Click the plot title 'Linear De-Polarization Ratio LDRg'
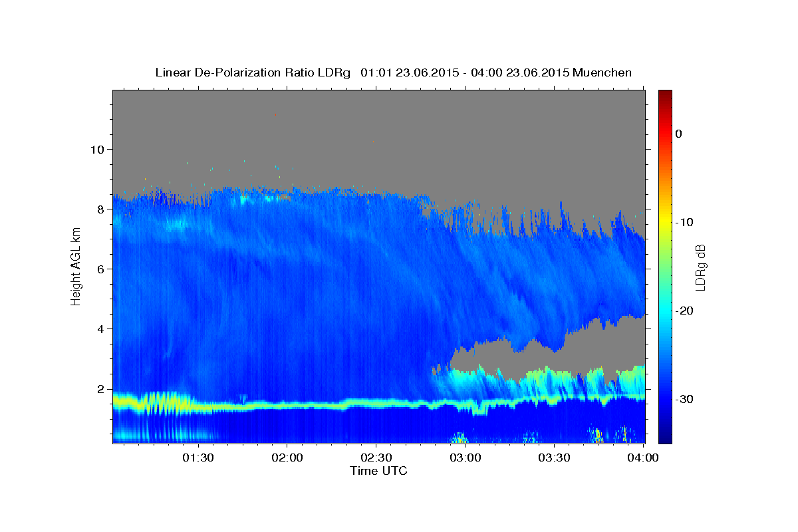 click(x=252, y=72)
